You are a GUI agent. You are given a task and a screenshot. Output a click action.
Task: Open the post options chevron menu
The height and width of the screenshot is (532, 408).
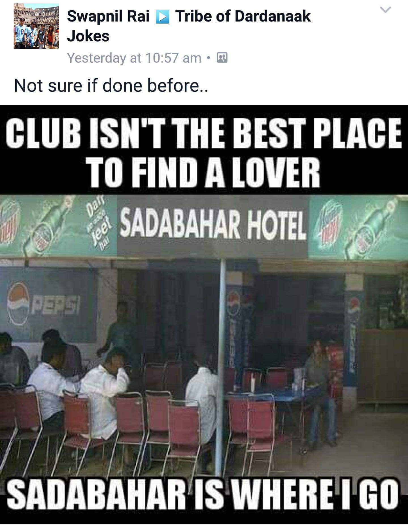click(385, 10)
